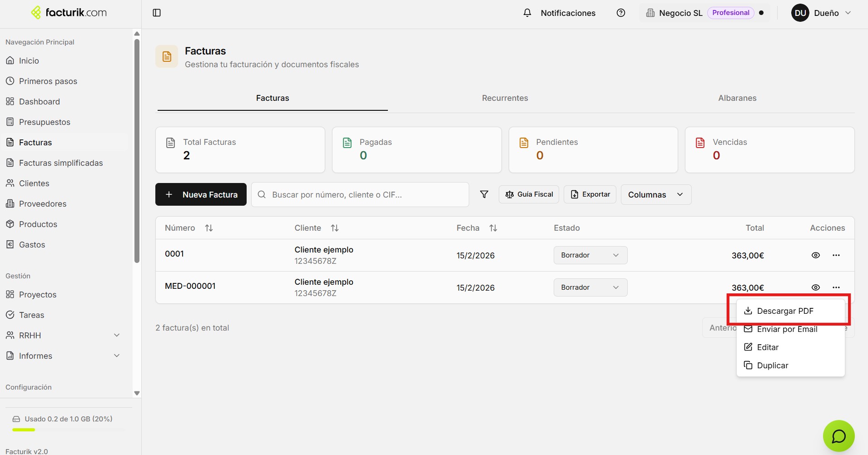The height and width of the screenshot is (455, 868).
Task: Click the help question mark icon
Action: coord(621,13)
